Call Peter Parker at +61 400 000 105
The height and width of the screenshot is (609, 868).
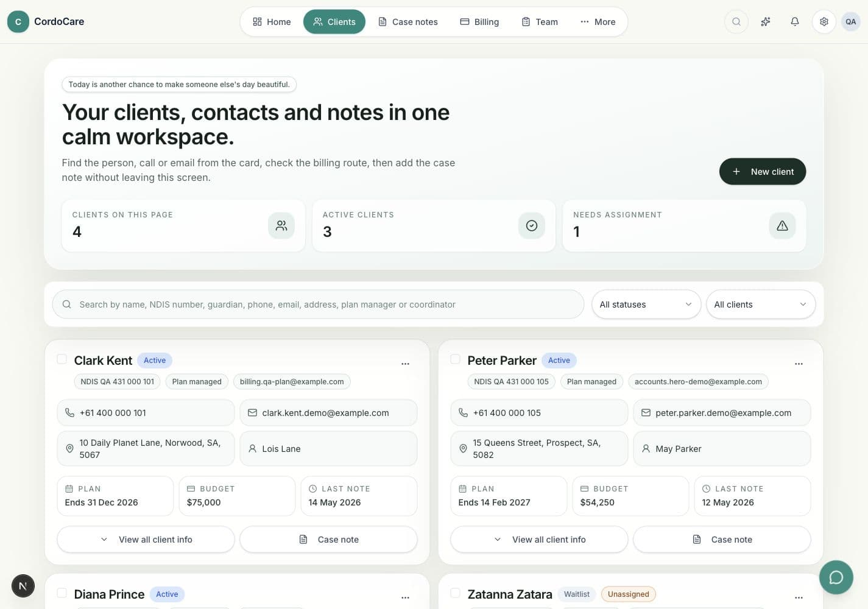pyautogui.click(x=539, y=413)
